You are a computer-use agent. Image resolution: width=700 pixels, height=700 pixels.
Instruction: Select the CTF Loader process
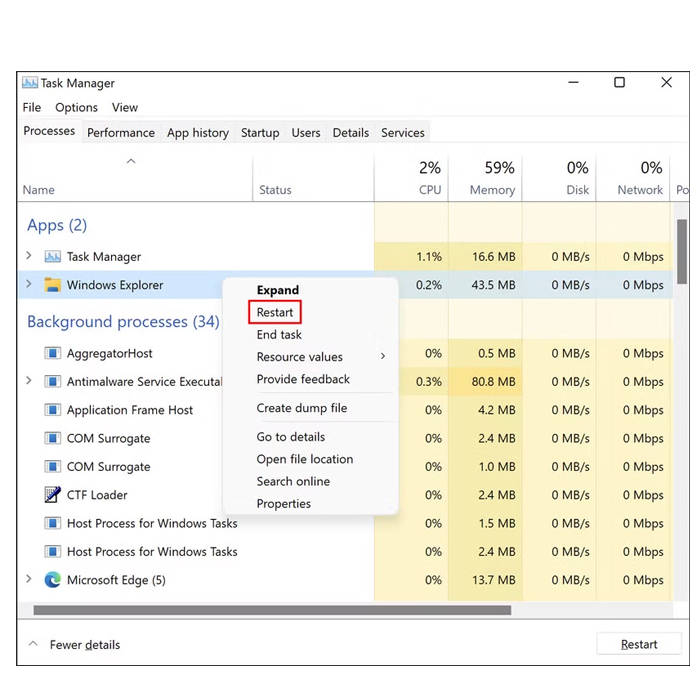(x=97, y=495)
